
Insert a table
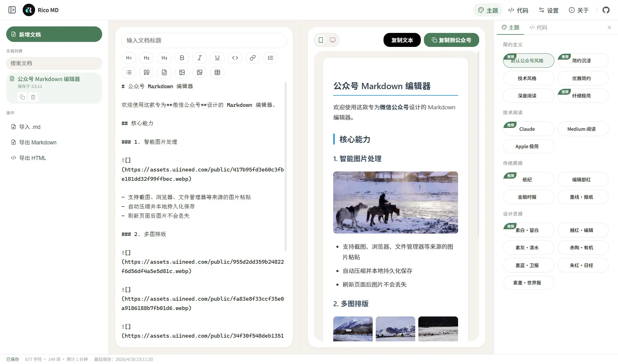click(217, 72)
